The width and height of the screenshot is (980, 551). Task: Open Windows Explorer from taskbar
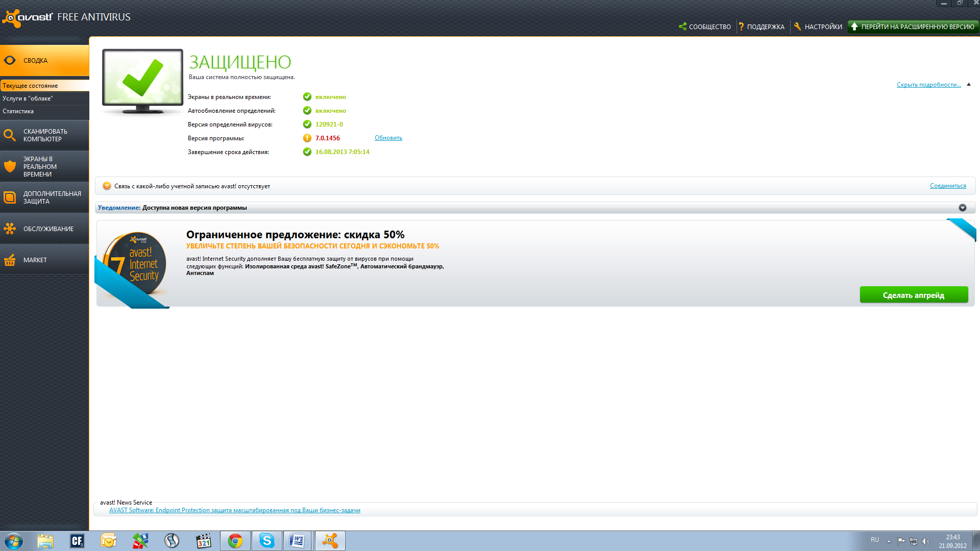(x=45, y=541)
